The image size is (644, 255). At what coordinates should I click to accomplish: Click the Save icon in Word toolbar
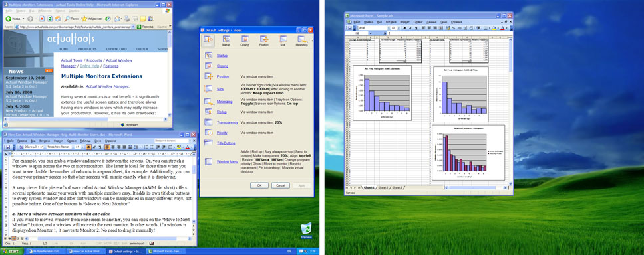pyautogui.click(x=8, y=147)
